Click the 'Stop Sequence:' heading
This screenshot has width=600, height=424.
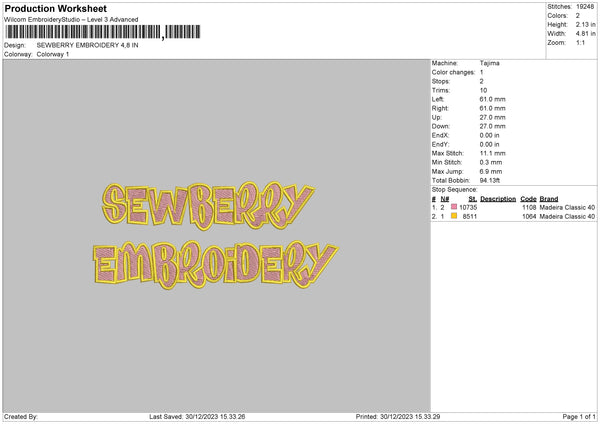[455, 190]
